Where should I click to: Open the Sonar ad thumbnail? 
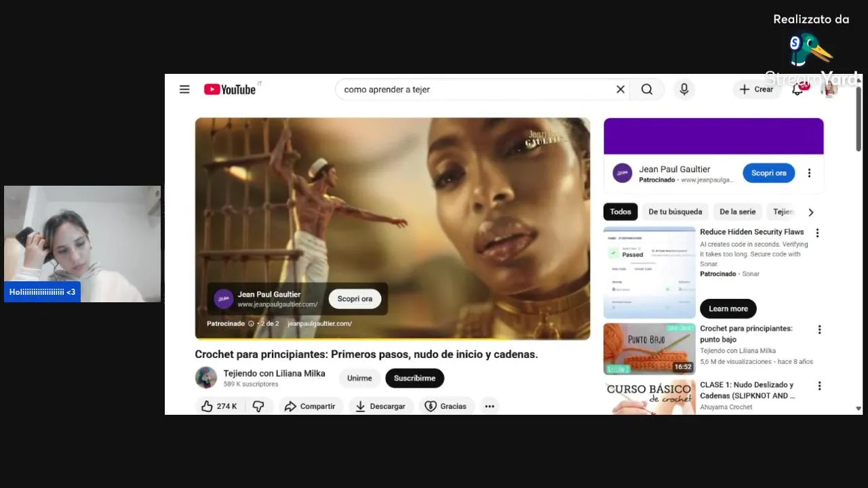(x=650, y=272)
